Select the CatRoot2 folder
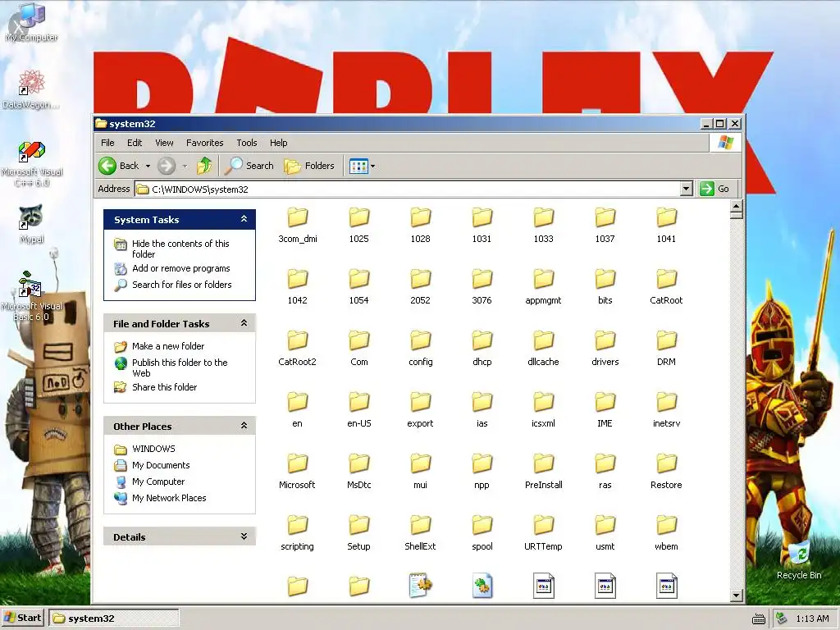 pos(297,349)
